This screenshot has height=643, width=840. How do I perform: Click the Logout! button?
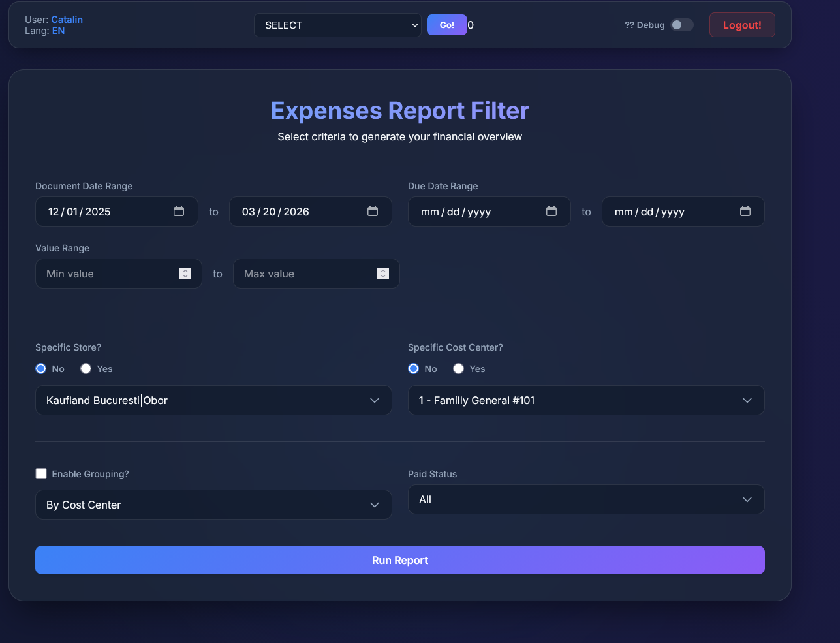coord(741,25)
